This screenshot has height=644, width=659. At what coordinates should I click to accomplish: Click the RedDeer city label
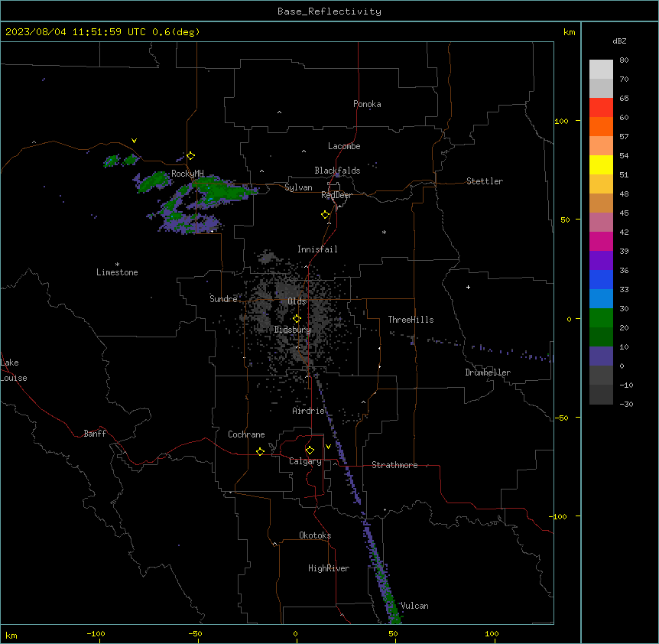pos(337,195)
